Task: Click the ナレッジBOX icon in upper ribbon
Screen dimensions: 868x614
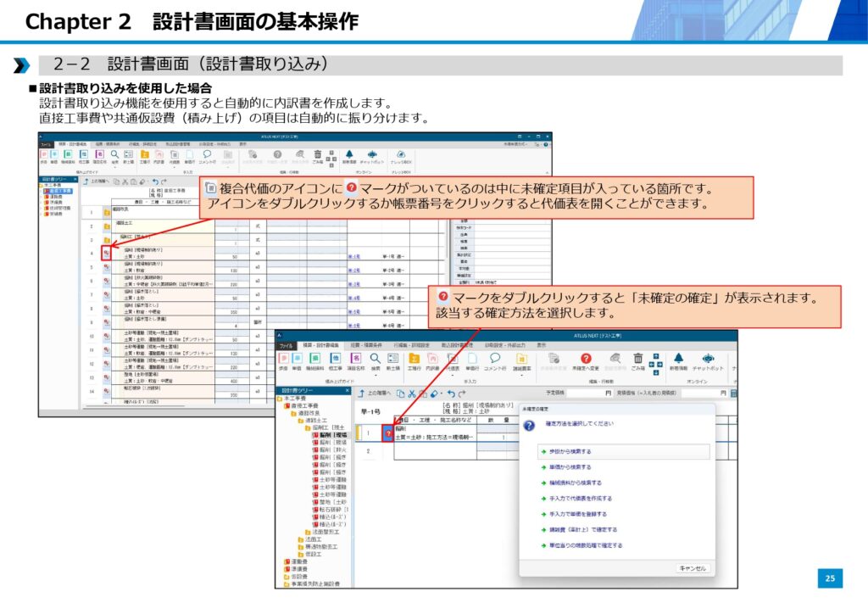Action: 400,156
